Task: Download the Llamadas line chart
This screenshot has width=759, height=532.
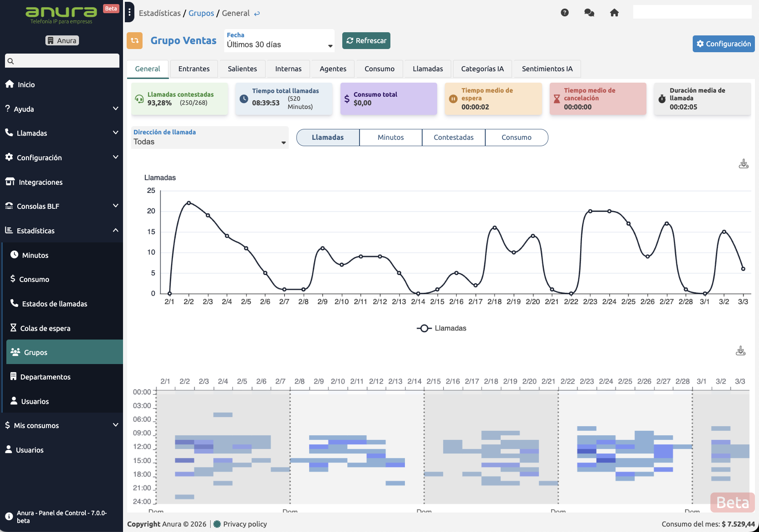Action: pos(743,164)
